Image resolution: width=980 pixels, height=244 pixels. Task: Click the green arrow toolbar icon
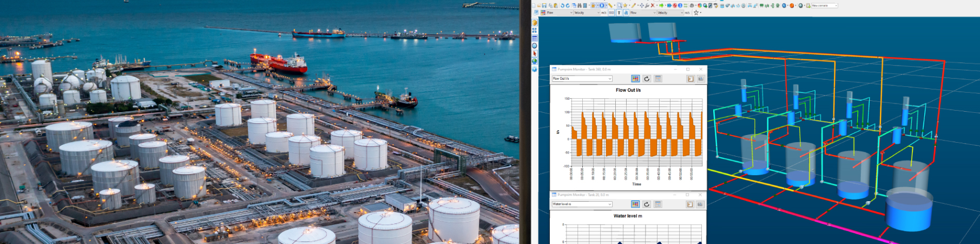(661, 5)
